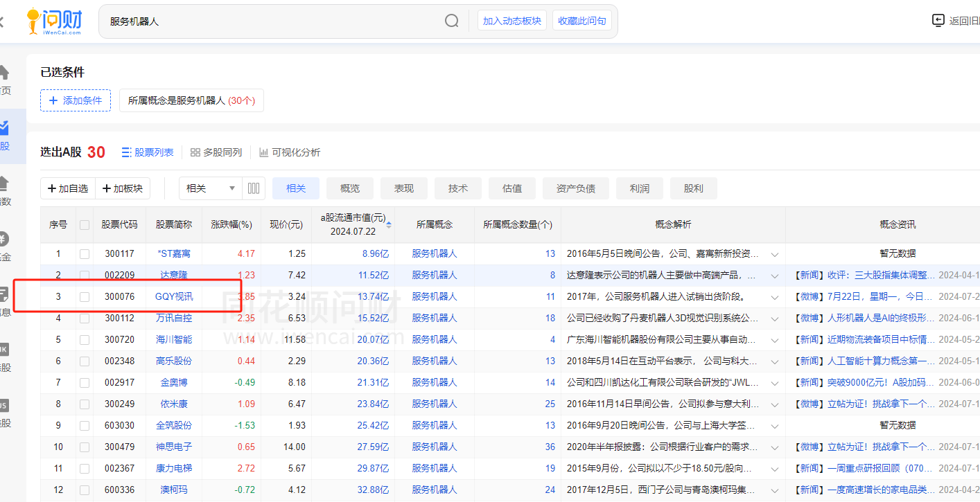This screenshot has height=502, width=980.
Task: Open the US stocks sidebar icon
Action: tap(3, 405)
